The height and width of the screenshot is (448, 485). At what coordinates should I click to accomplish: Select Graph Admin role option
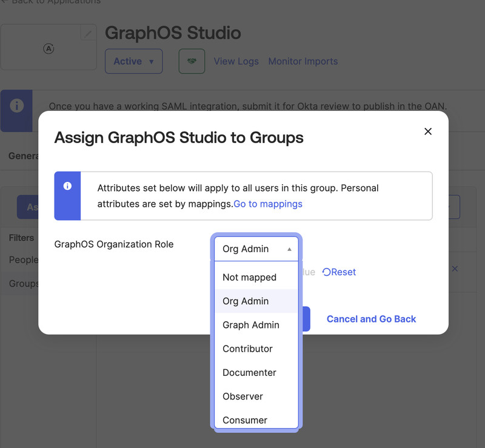tap(256, 325)
